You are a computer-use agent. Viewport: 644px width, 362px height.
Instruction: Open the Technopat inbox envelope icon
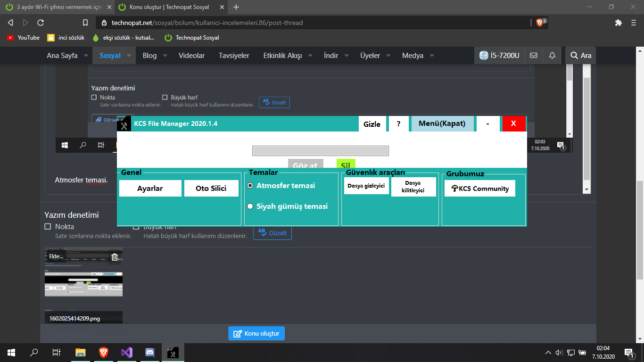534,56
